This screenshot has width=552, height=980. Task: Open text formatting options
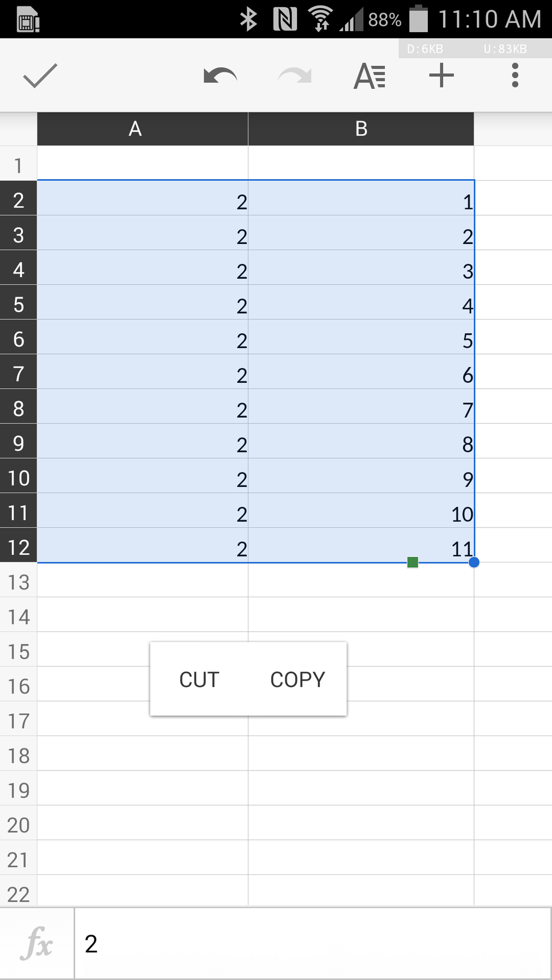[368, 76]
